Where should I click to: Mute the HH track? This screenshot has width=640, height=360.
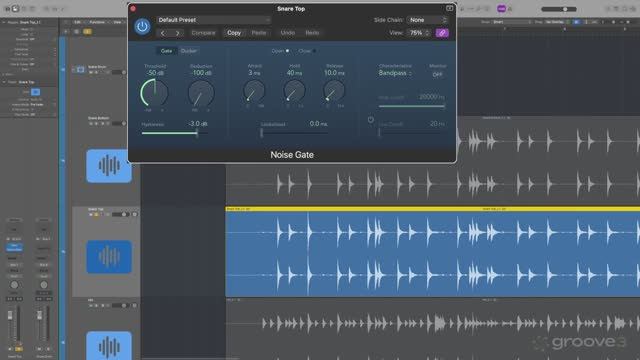[91, 305]
